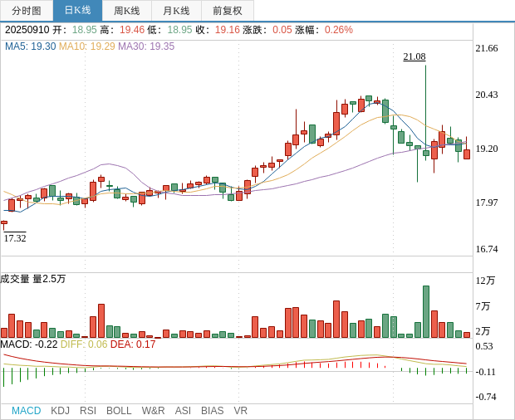Select the 日K线 tab

coord(77,11)
